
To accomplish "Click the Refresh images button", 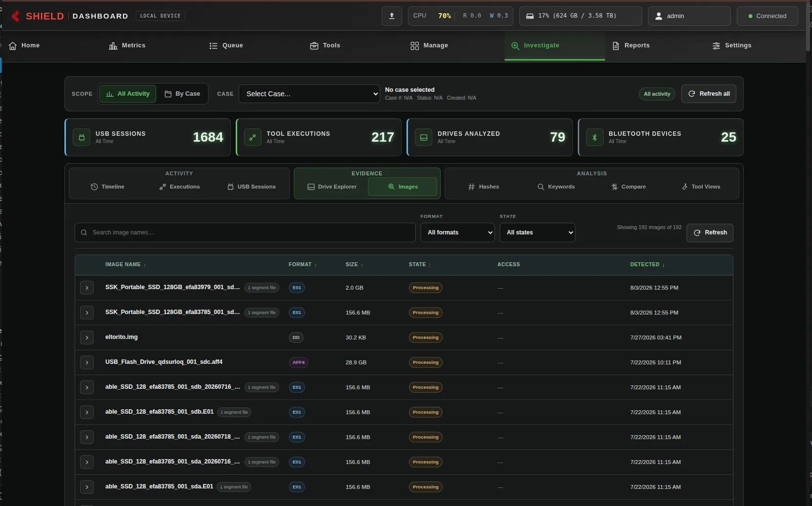I will [x=710, y=232].
